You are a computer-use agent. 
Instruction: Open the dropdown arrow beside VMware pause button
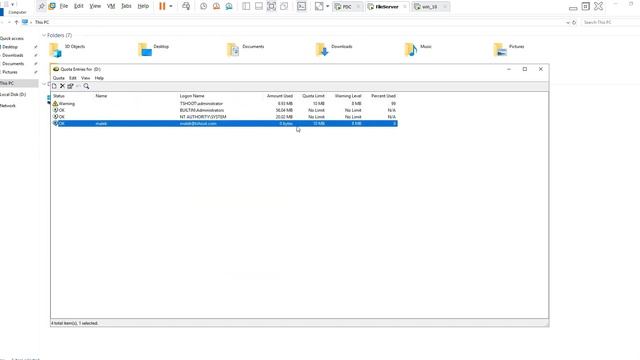171,6
